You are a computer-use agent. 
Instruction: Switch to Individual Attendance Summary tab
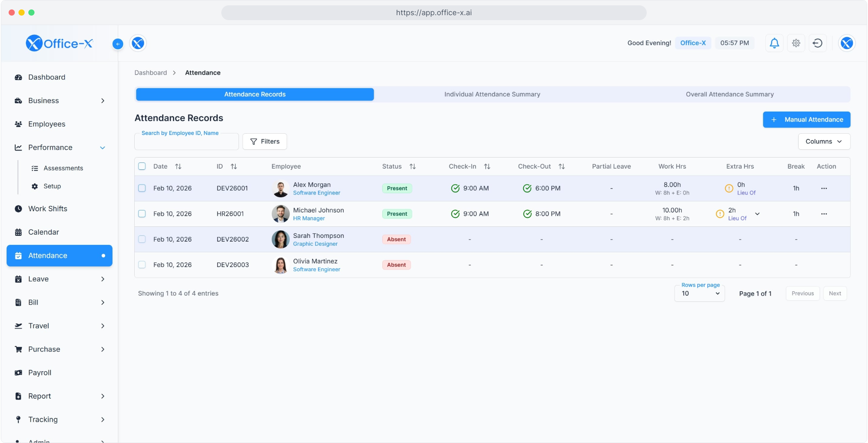click(492, 94)
